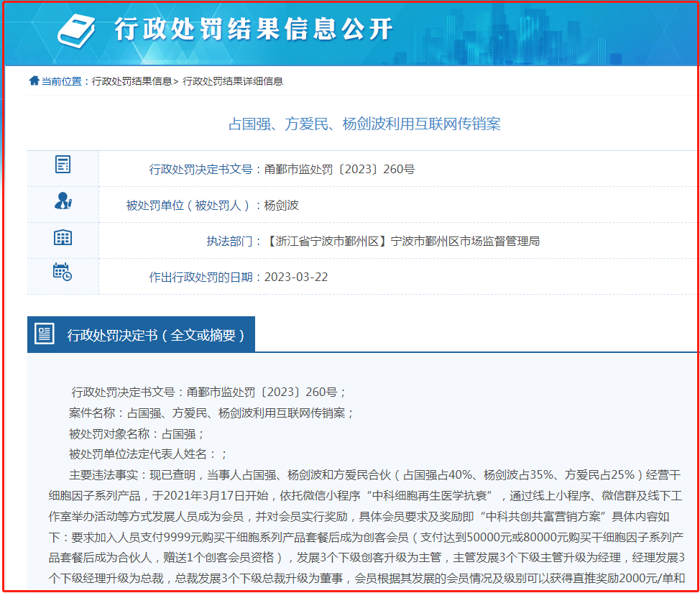
Task: Click document number 甬鄞市监处罚〔2023〕260号 in table
Action: (x=339, y=169)
